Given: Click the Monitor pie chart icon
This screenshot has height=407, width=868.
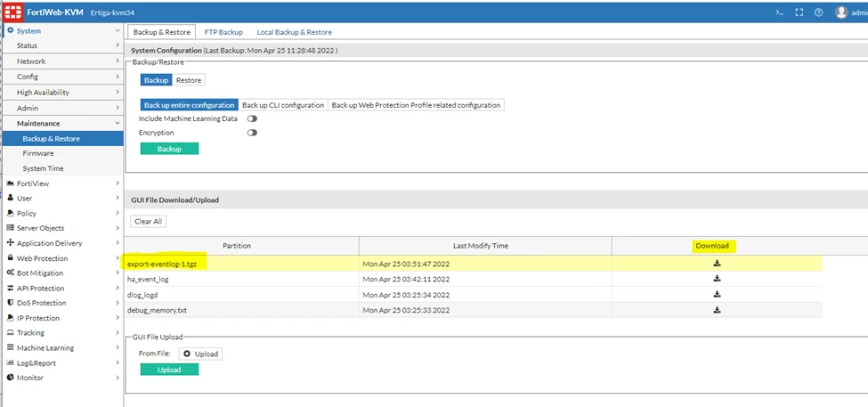Looking at the screenshot, I should (x=11, y=377).
